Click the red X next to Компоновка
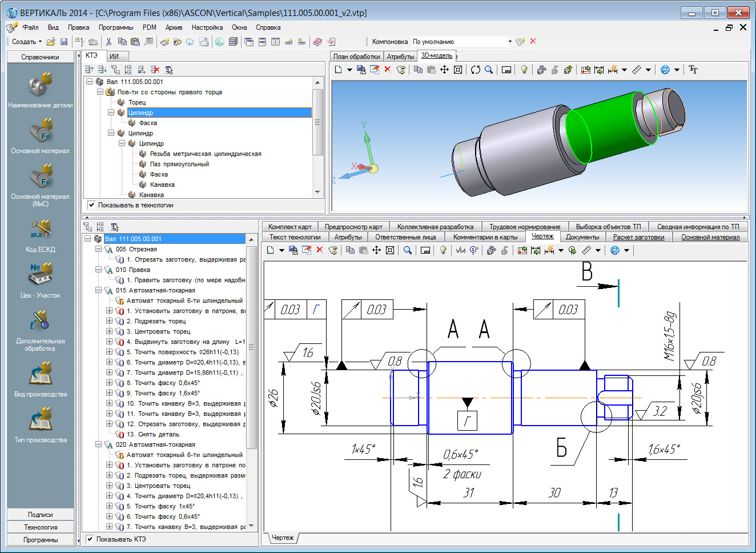Screen dimensions: 756x553 [x=533, y=41]
